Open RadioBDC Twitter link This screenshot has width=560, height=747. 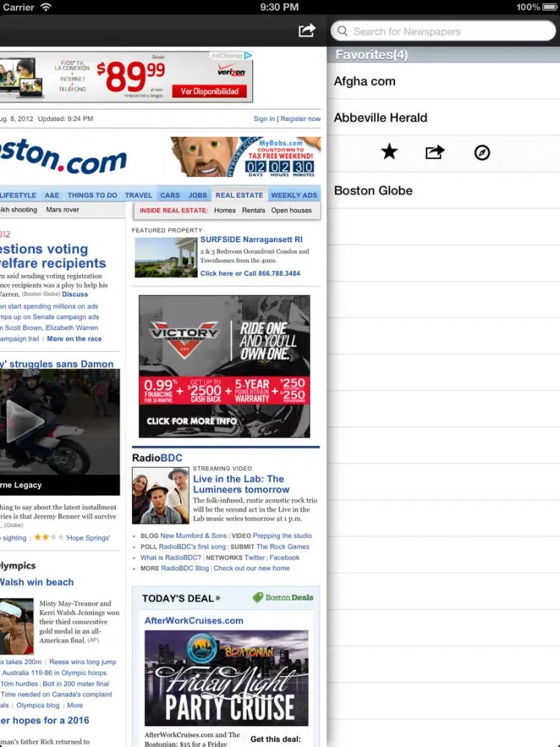point(255,557)
